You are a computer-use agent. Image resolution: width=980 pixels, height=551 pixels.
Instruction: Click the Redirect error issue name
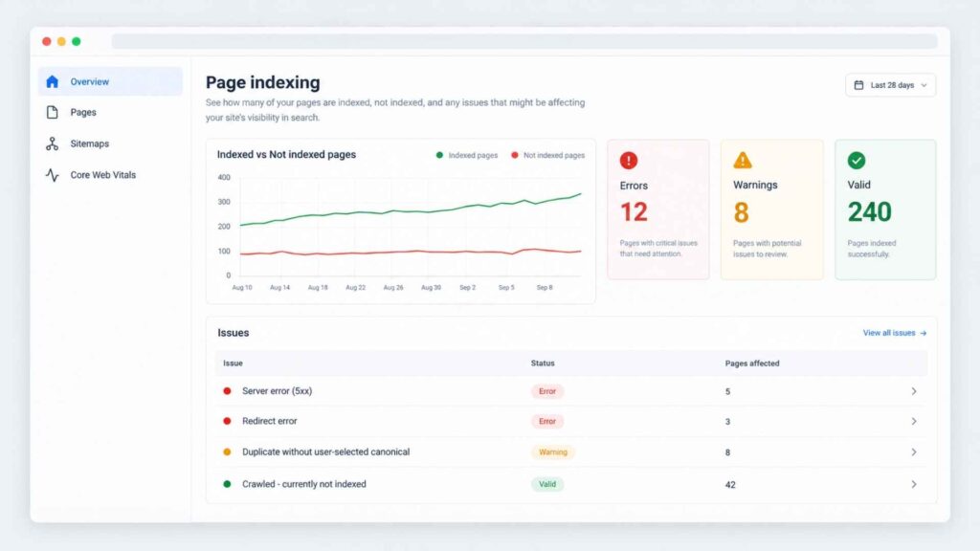pyautogui.click(x=269, y=421)
